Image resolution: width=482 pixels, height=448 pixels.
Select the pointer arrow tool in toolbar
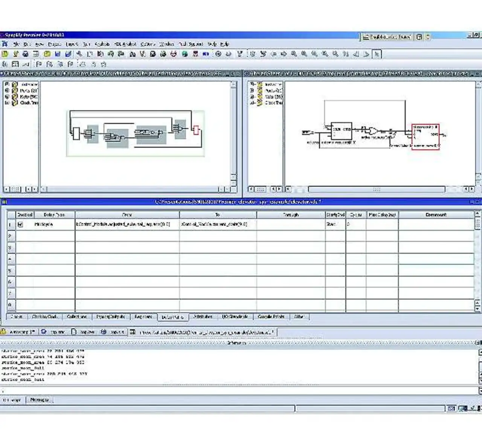tap(377, 54)
